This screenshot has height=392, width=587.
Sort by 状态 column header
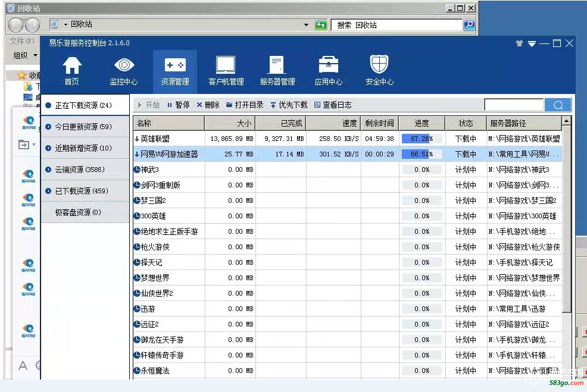(466, 123)
